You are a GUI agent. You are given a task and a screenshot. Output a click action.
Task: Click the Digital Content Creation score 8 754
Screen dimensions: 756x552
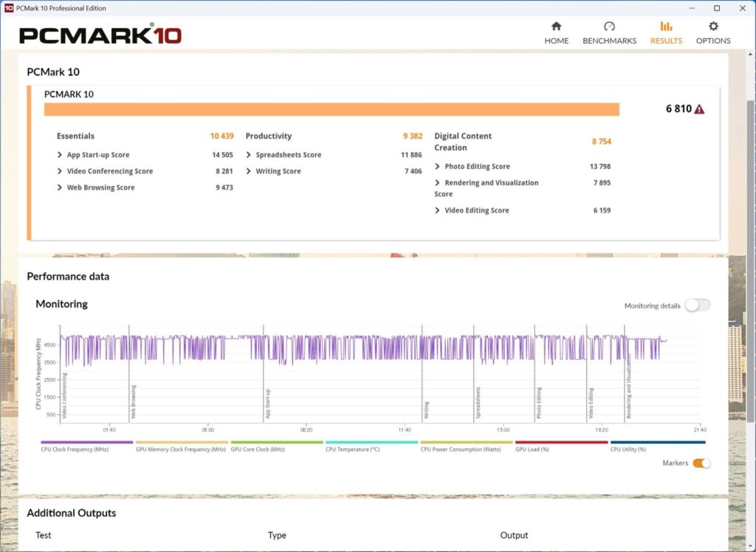click(x=602, y=141)
